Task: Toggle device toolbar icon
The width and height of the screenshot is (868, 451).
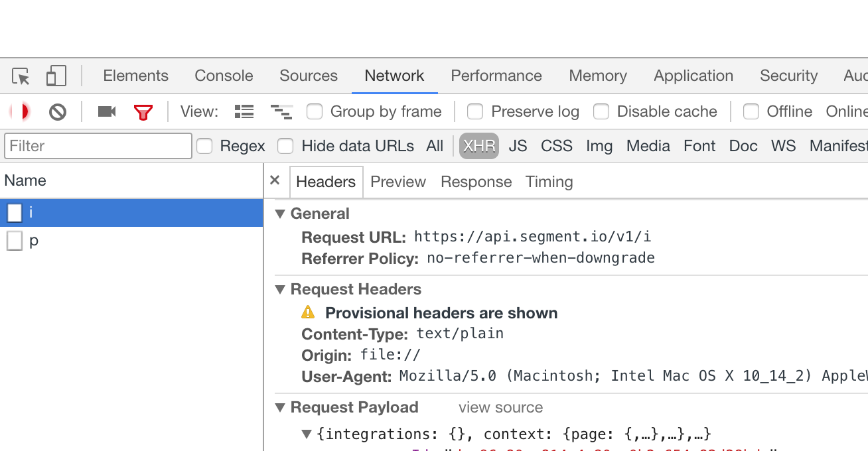Action: [x=56, y=76]
